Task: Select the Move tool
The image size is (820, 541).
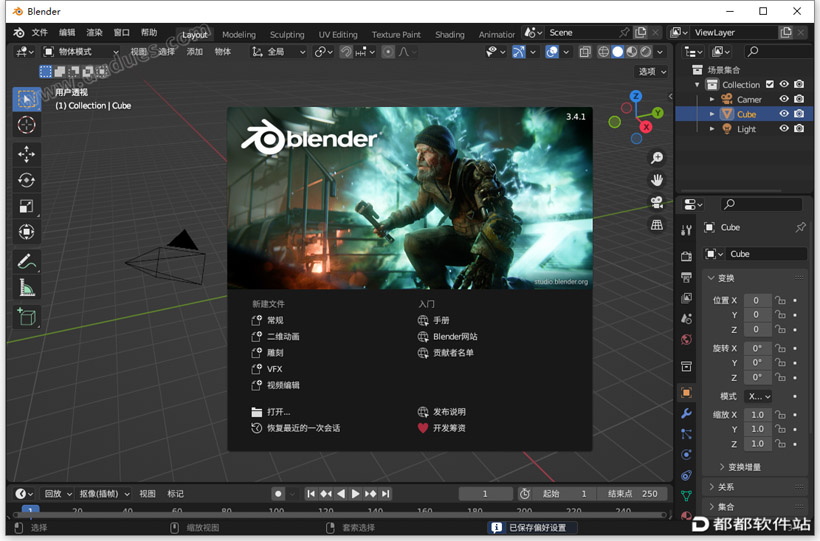Action: tap(26, 154)
